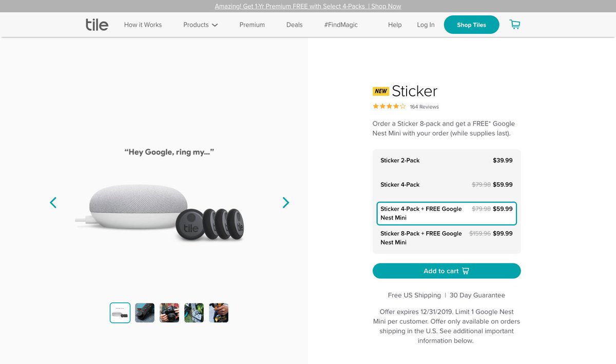Choose the Sticker 4-Pack $59.99 option

click(447, 185)
